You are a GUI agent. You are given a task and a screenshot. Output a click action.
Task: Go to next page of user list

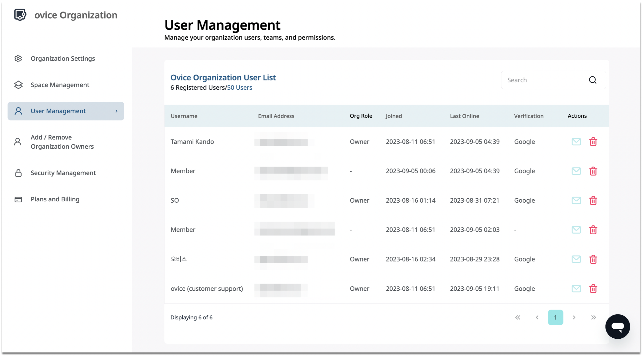click(x=574, y=318)
